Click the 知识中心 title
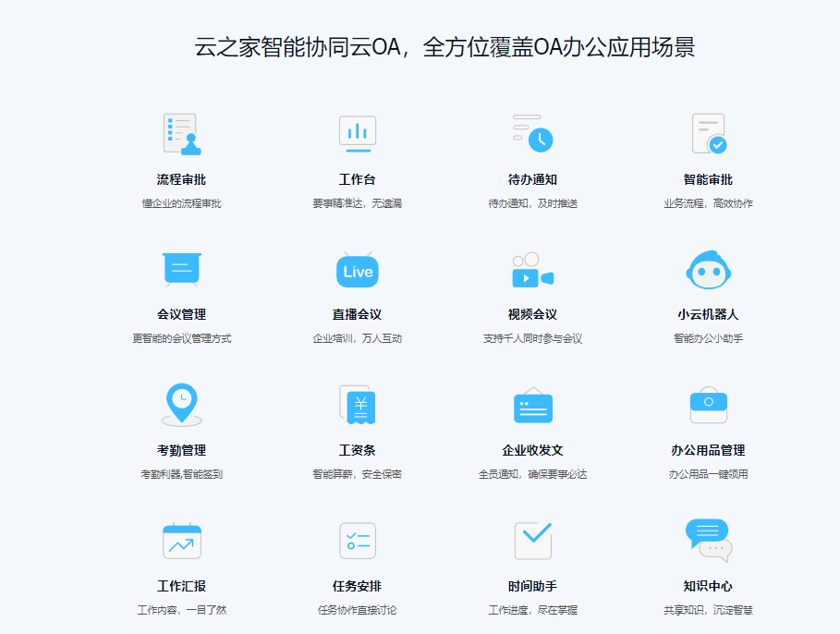This screenshot has width=840, height=634. (x=708, y=586)
